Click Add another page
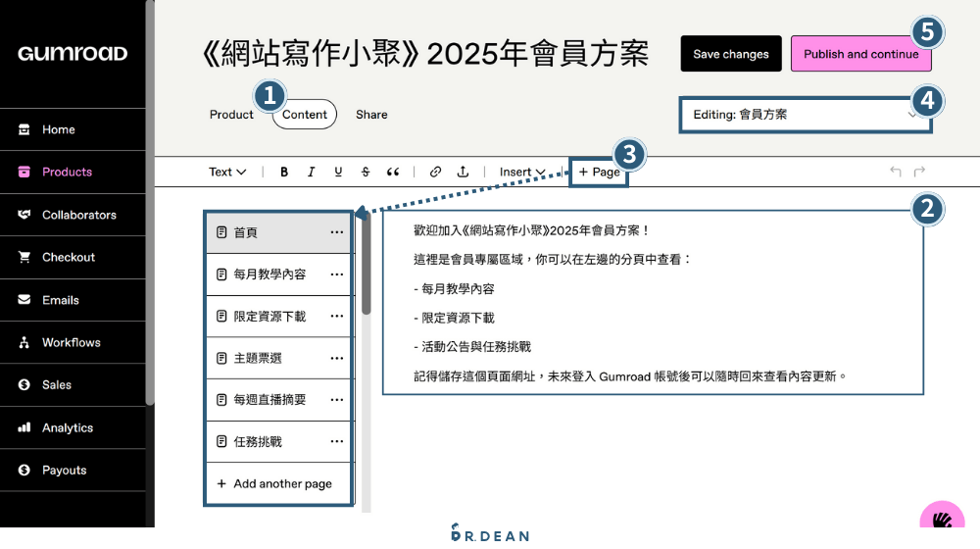The height and width of the screenshot is (549, 980). coord(279,483)
